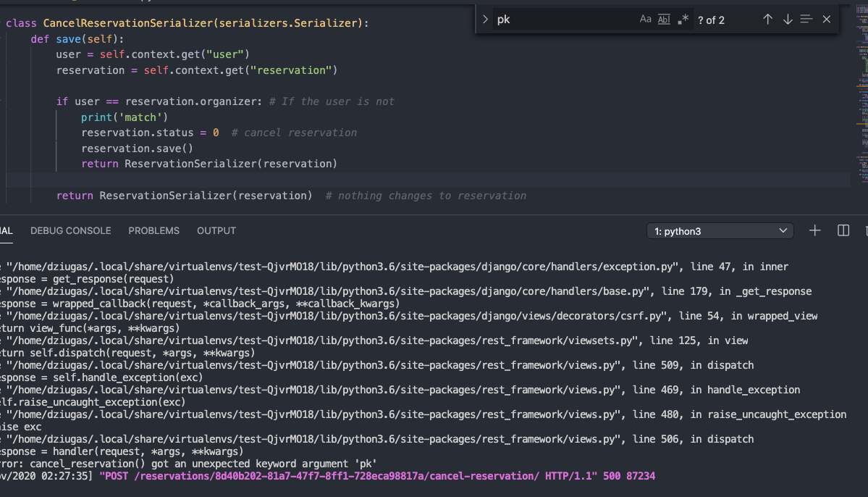Go to next find match

tap(788, 20)
